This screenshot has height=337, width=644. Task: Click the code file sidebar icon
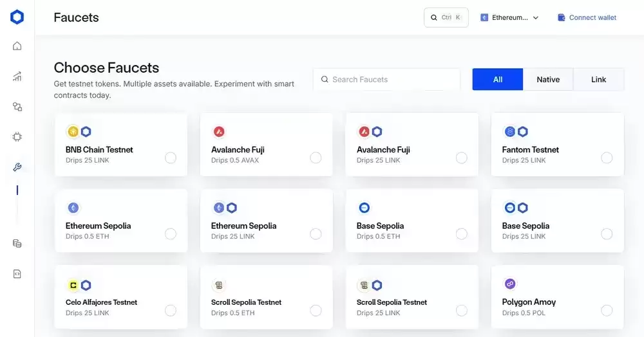pos(17,274)
